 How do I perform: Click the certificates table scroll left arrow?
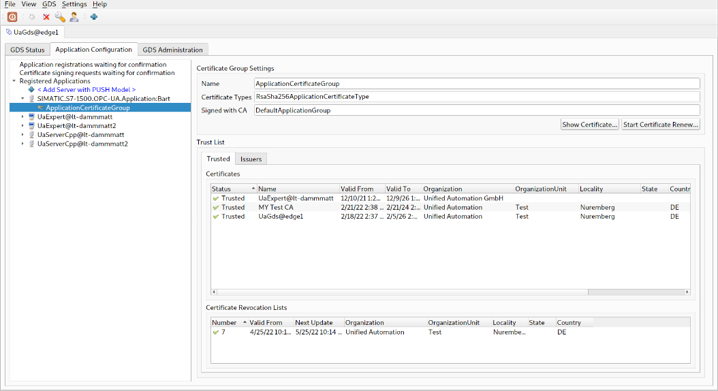click(x=214, y=292)
